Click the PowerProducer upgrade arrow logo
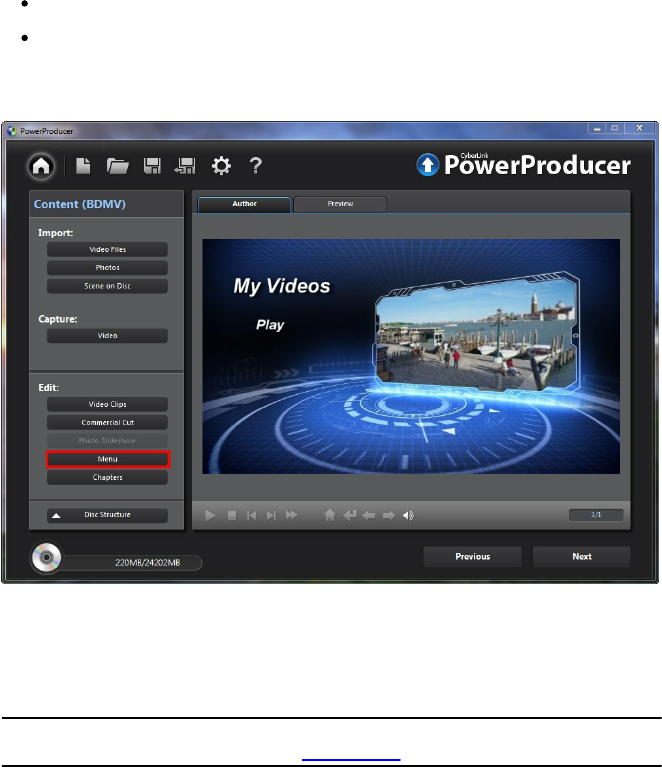 [428, 165]
